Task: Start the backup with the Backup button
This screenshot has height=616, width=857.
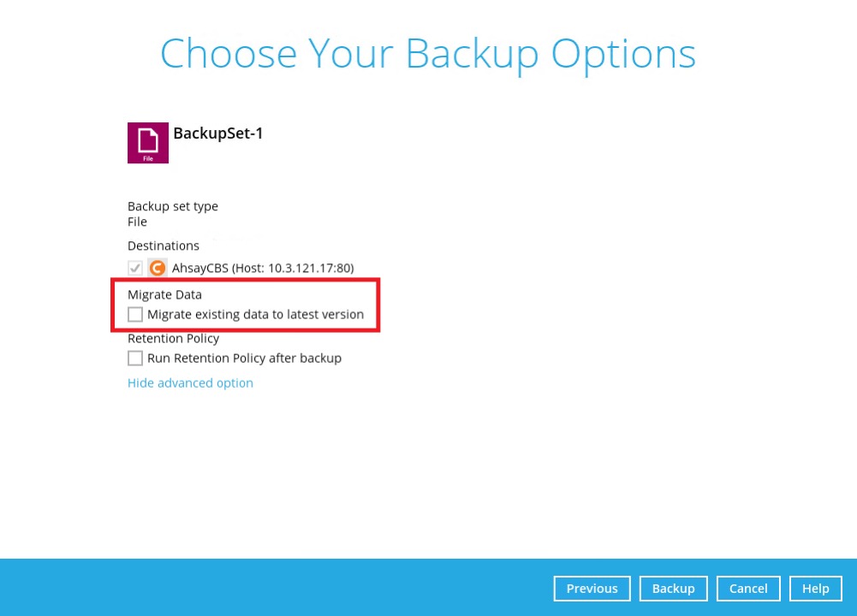Action: [x=673, y=588]
